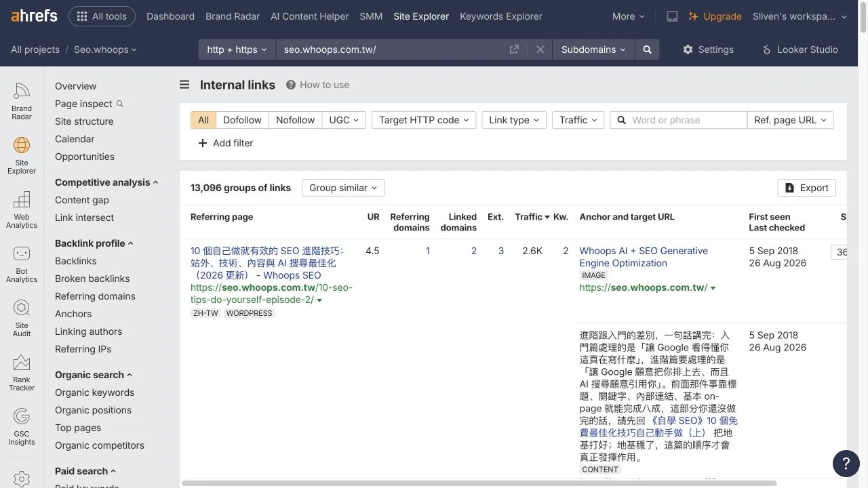Collapse the Backlink profile section
The image size is (868, 488).
point(94,243)
